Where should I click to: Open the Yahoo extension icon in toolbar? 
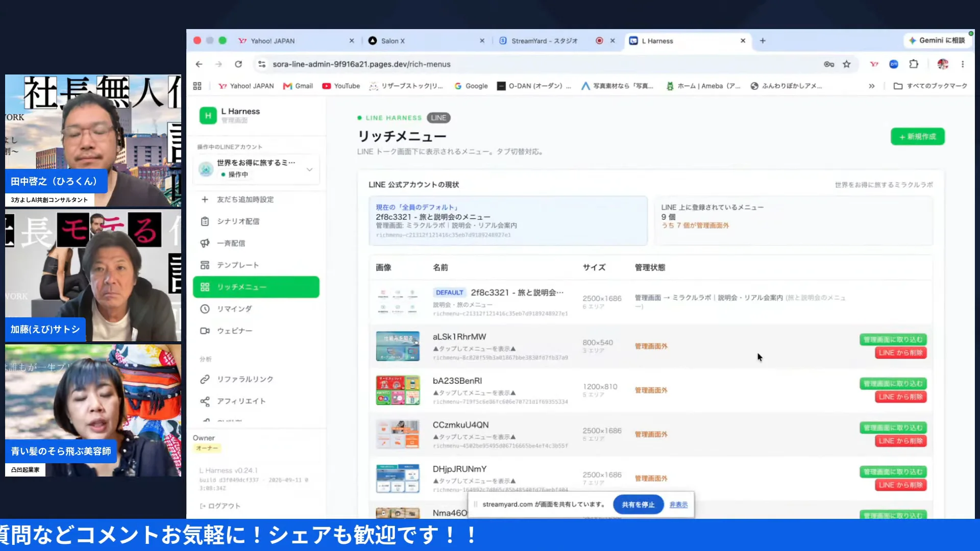(x=874, y=64)
